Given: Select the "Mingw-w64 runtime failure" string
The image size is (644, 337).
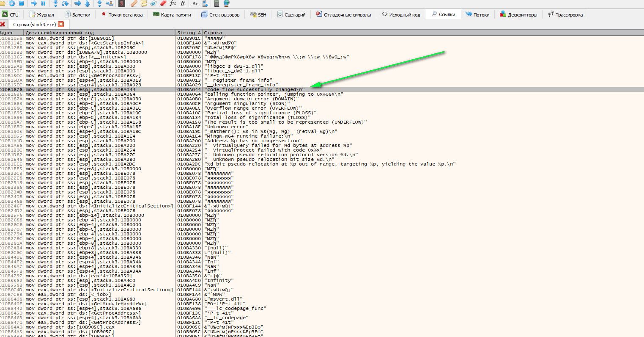Looking at the screenshot, I should pos(249,136).
